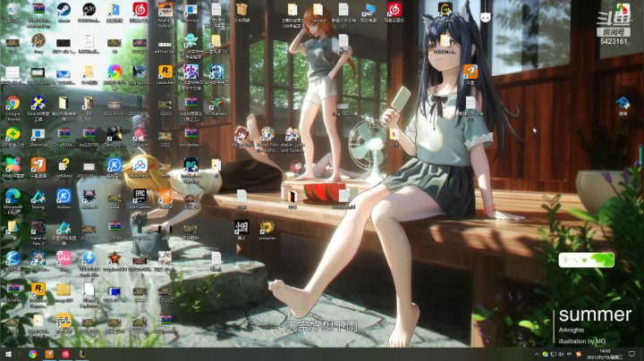Open the Microsoft Edge desktop shortcut

(13, 197)
